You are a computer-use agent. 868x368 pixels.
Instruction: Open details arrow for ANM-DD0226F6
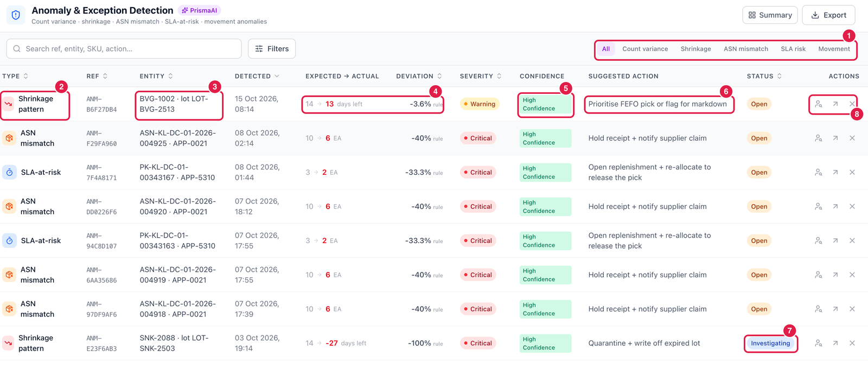pos(835,207)
